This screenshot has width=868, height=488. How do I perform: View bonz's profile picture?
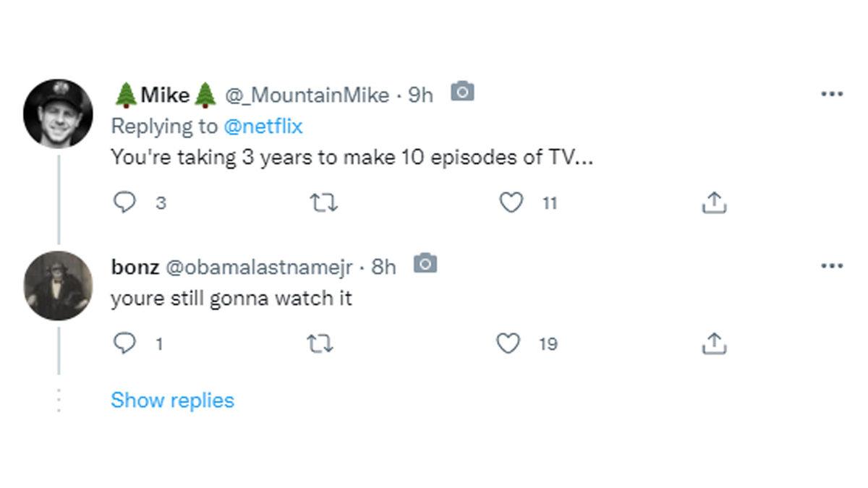coord(58,286)
